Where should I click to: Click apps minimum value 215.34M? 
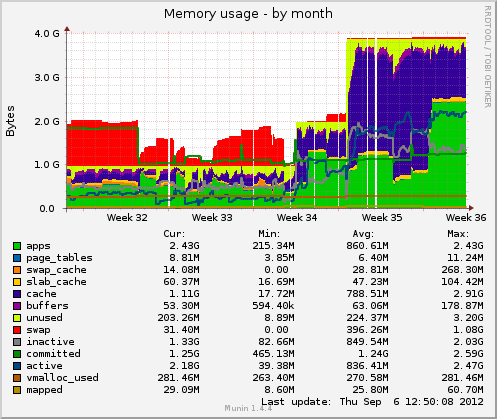[273, 246]
